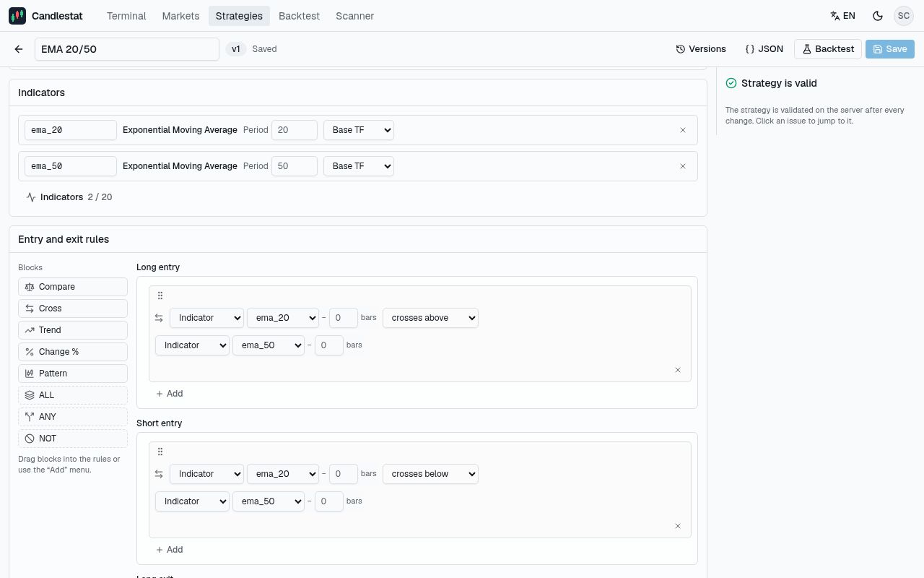Image resolution: width=924 pixels, height=578 pixels.
Task: Remove the ema_20 indicator row
Action: (683, 130)
